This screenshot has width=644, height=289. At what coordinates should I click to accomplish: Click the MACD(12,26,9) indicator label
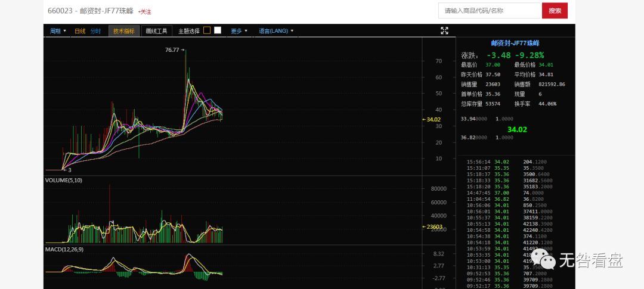64,250
